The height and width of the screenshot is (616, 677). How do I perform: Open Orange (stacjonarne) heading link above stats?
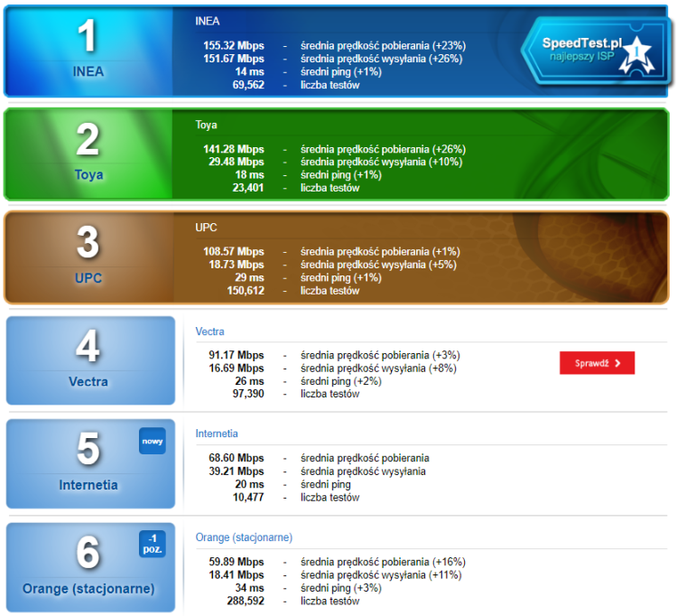tap(244, 537)
